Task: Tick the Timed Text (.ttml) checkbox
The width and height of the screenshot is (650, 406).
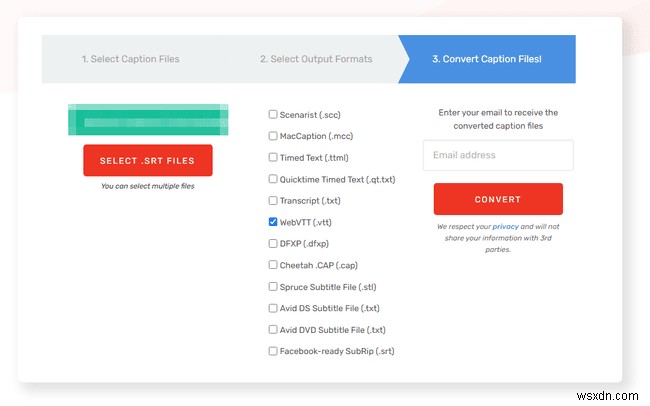Action: click(x=273, y=158)
